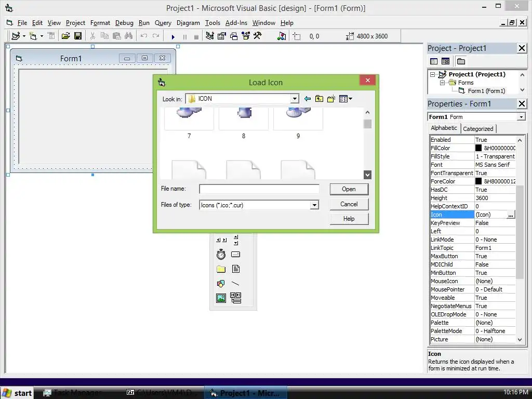Open the Object Browser from the toolbar
This screenshot has width=532, height=399.
(x=246, y=36)
